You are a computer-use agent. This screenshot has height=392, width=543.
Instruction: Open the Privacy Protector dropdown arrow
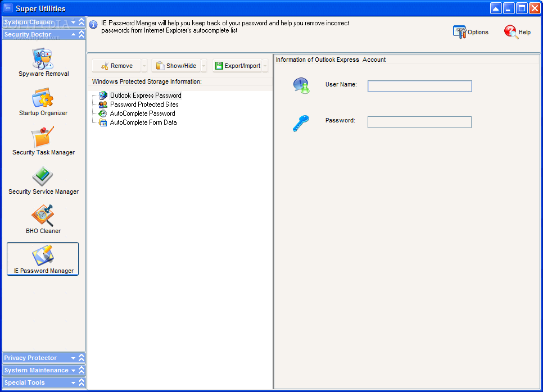pos(74,358)
